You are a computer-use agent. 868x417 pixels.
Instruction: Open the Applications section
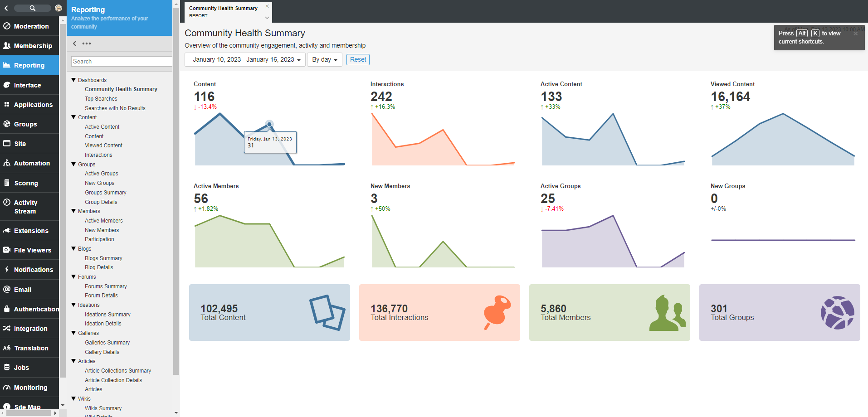pyautogui.click(x=29, y=105)
